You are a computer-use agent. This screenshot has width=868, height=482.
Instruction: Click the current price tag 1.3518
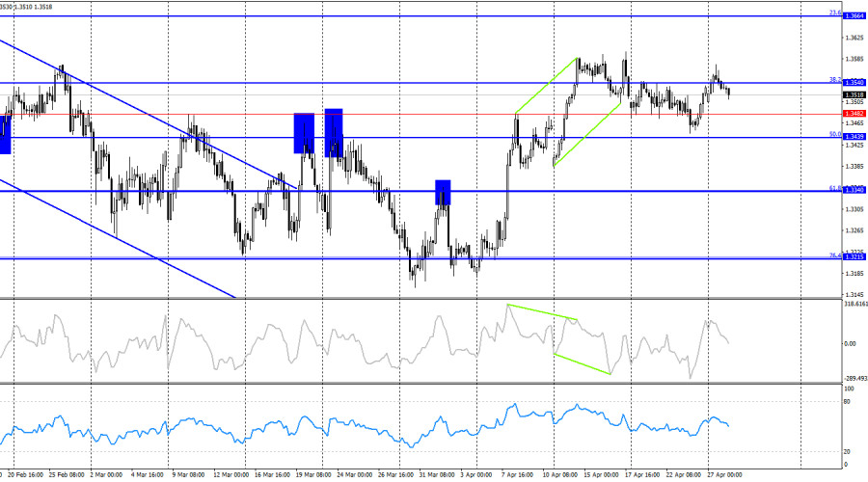854,95
